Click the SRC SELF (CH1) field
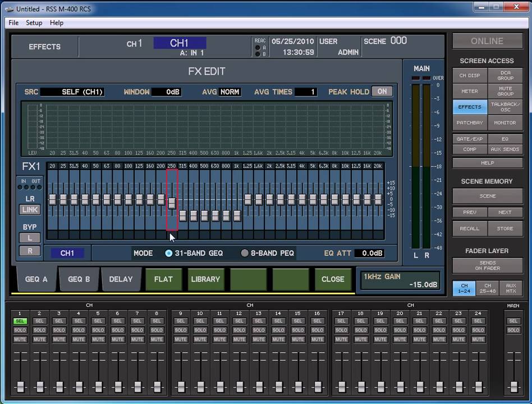The height and width of the screenshot is (404, 532). point(72,92)
